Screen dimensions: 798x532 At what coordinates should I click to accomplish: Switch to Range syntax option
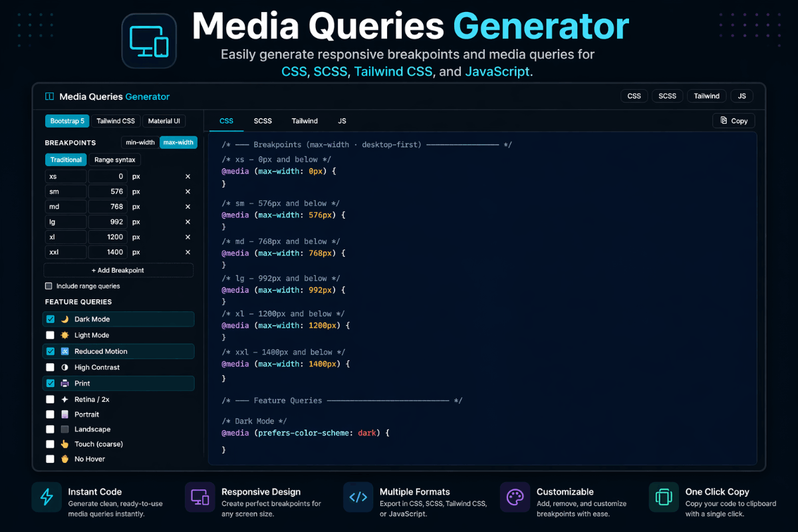(114, 160)
